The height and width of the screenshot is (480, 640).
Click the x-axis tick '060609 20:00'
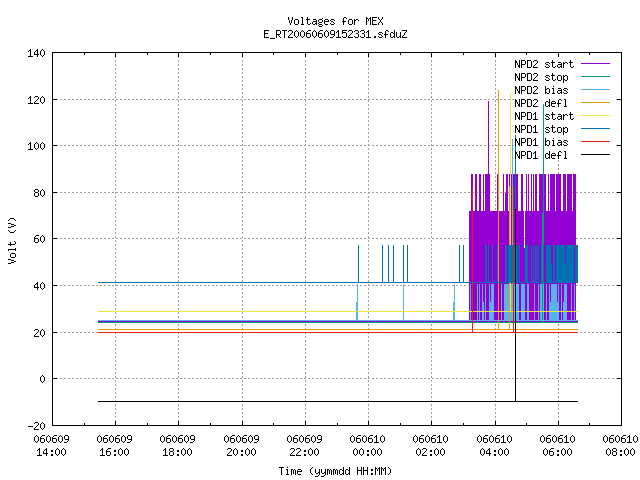[x=242, y=446]
